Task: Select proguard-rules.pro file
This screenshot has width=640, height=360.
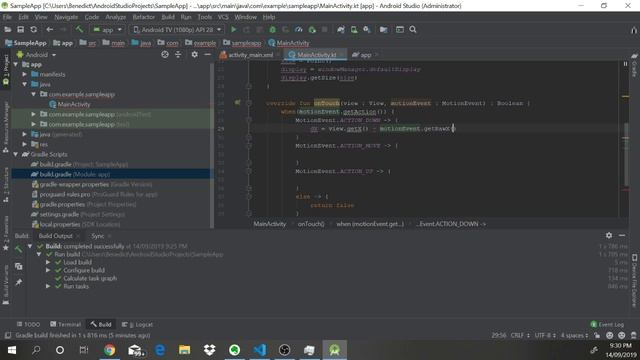Action: 95,195
